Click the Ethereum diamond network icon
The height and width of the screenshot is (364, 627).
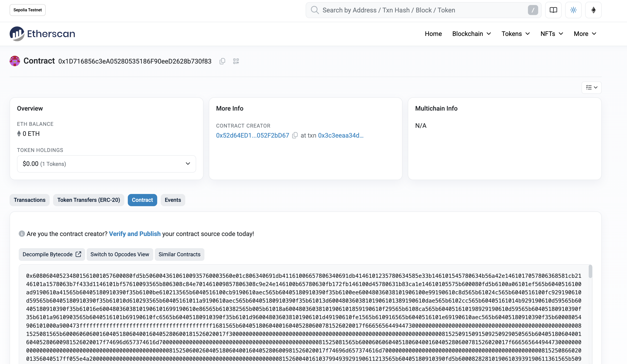click(593, 10)
